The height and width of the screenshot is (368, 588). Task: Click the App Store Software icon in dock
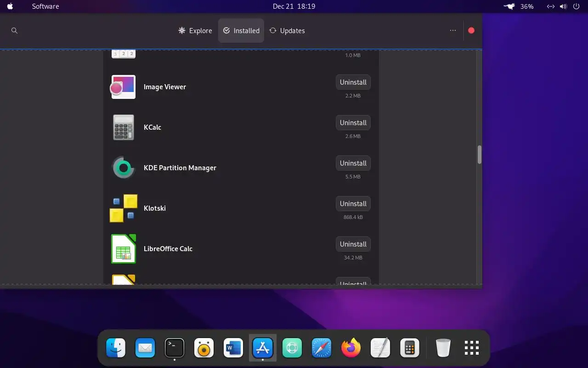point(263,348)
